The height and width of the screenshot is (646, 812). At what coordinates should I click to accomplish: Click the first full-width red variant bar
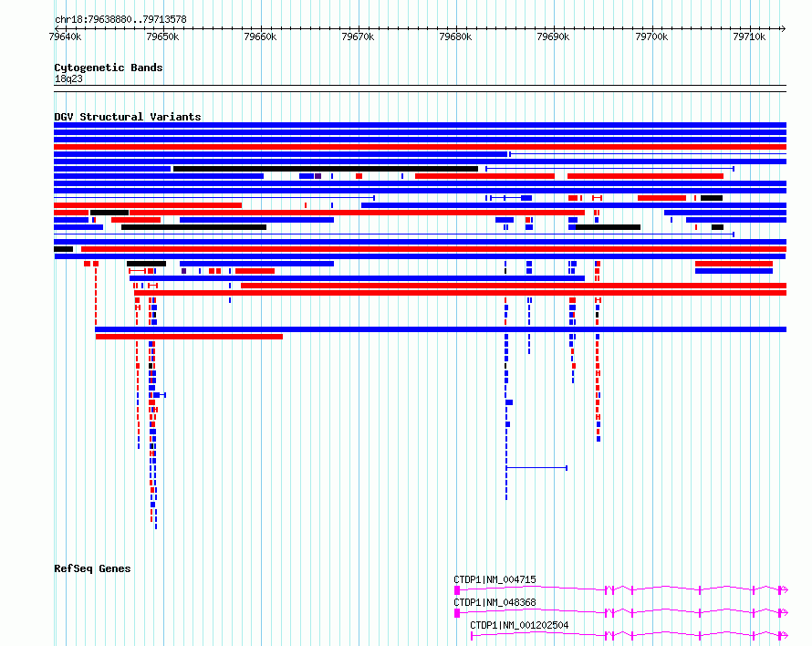coord(420,147)
